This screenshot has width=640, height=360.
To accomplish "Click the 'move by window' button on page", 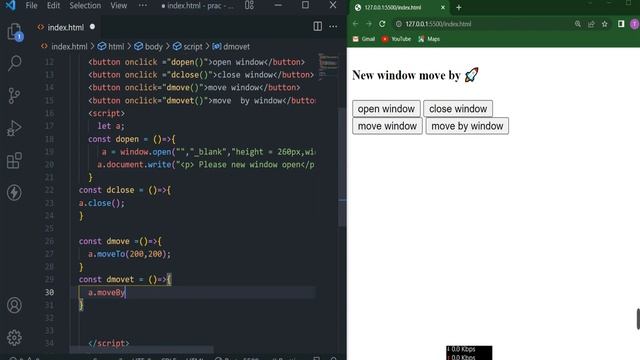I will point(467,126).
